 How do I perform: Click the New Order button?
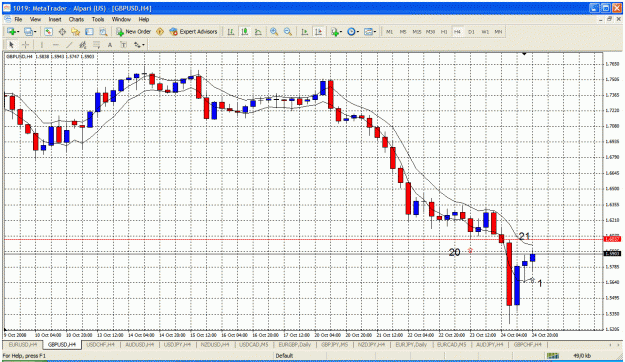tap(133, 31)
